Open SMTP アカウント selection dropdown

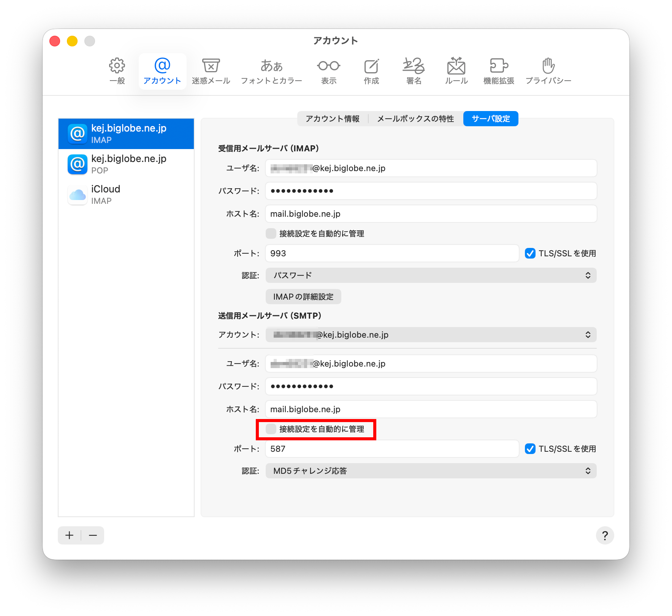tap(431, 335)
